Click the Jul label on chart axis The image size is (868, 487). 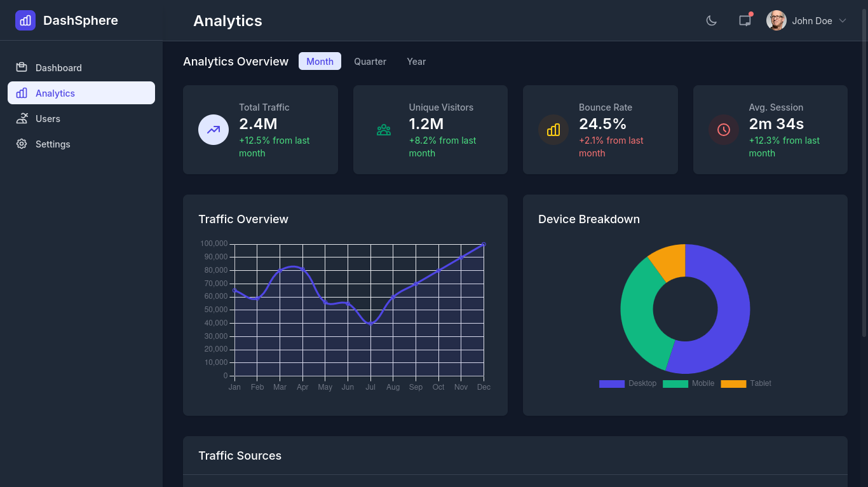(370, 387)
